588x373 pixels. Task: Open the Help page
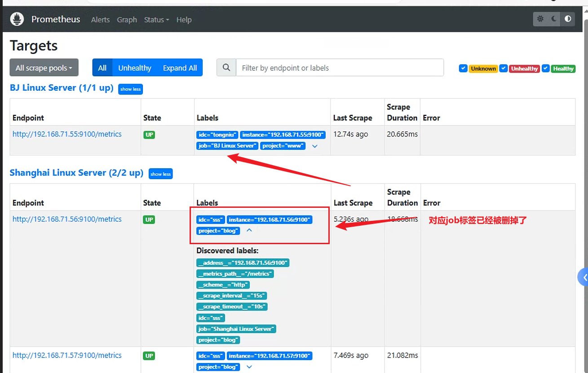[x=184, y=20]
